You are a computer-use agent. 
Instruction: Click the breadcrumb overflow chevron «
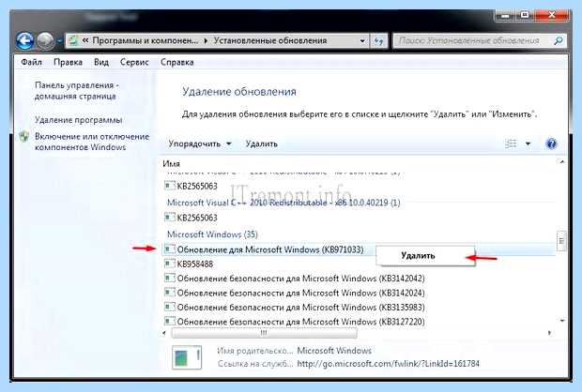(x=85, y=41)
